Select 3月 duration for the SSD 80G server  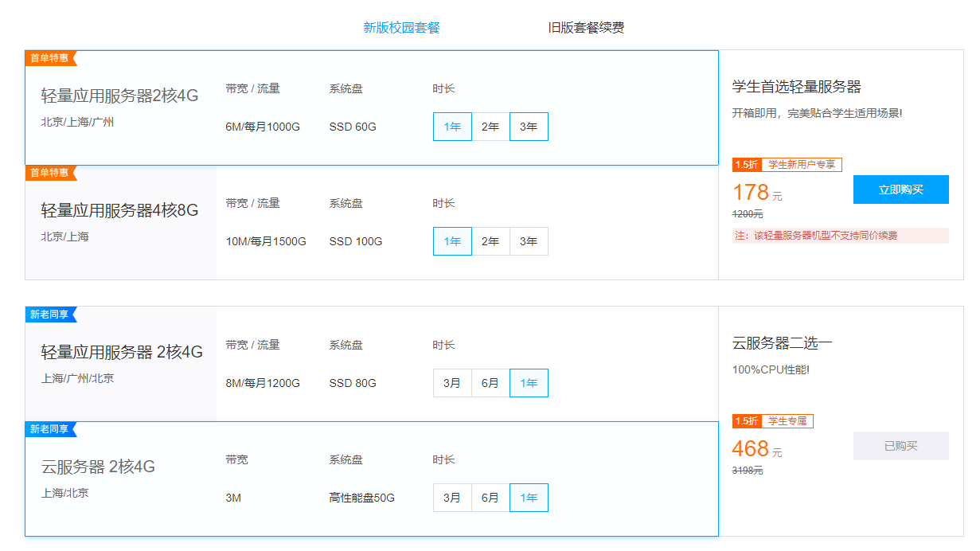452,383
